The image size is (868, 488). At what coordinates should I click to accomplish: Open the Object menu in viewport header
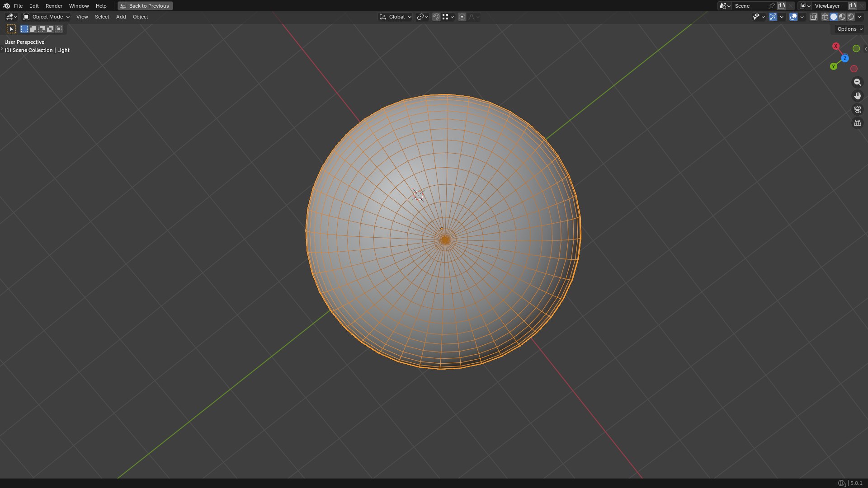click(x=140, y=17)
